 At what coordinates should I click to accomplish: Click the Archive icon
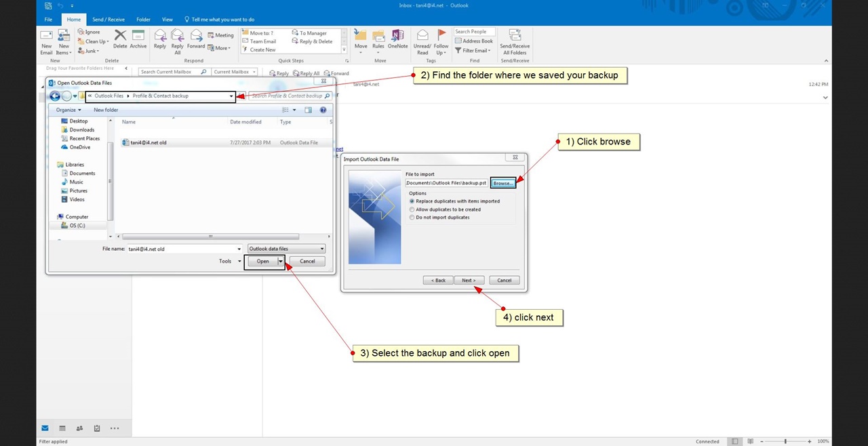pyautogui.click(x=138, y=35)
